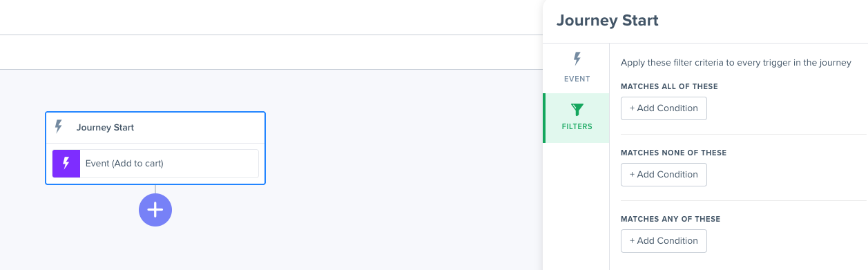Screen dimensions: 868x270
Task: Click the MATCHES NONE OF THESE section label
Action: click(673, 153)
